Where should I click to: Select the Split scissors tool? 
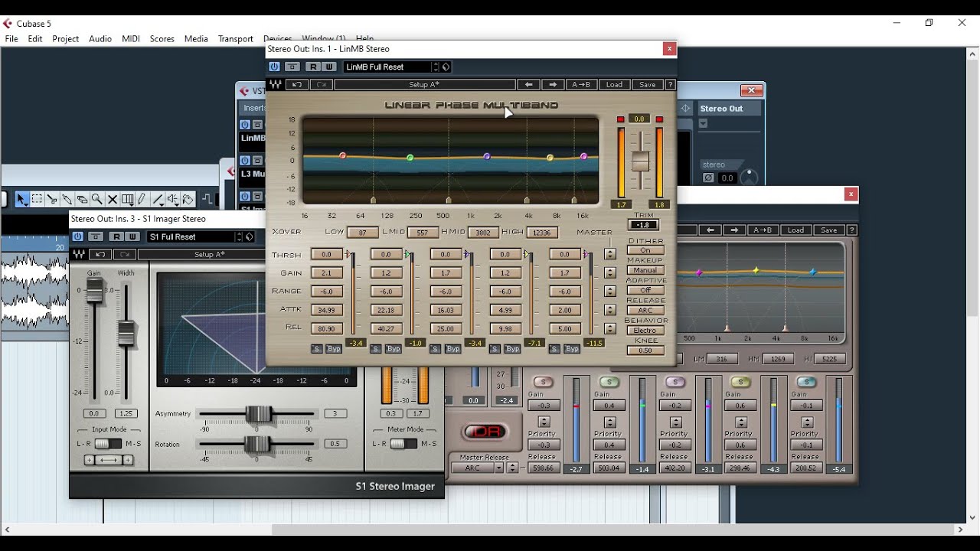point(52,200)
